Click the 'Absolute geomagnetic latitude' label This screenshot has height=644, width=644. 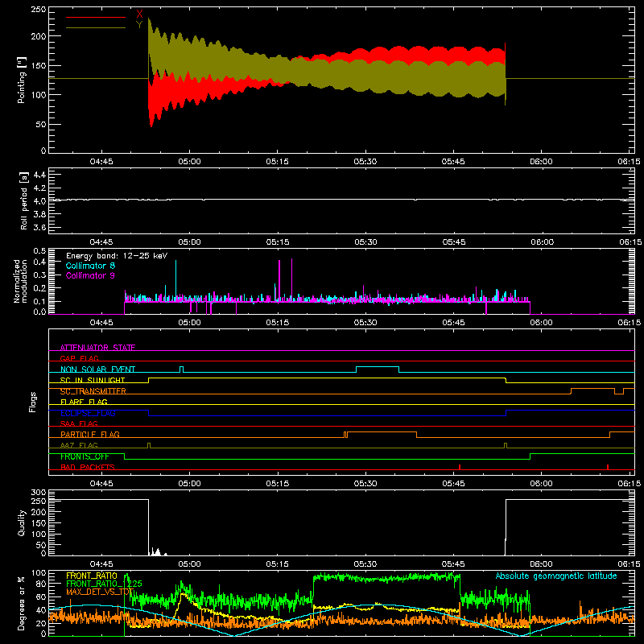tap(556, 576)
